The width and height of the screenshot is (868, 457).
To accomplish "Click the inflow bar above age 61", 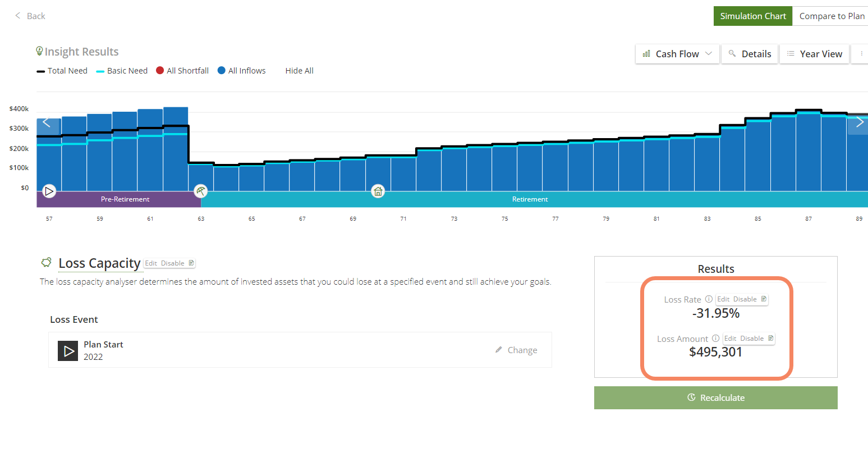I will click(x=150, y=150).
